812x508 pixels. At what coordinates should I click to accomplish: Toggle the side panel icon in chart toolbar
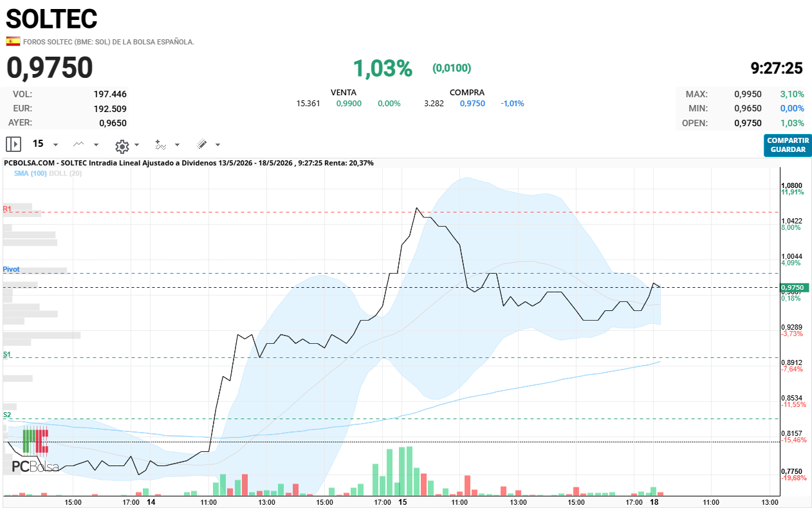[x=14, y=144]
